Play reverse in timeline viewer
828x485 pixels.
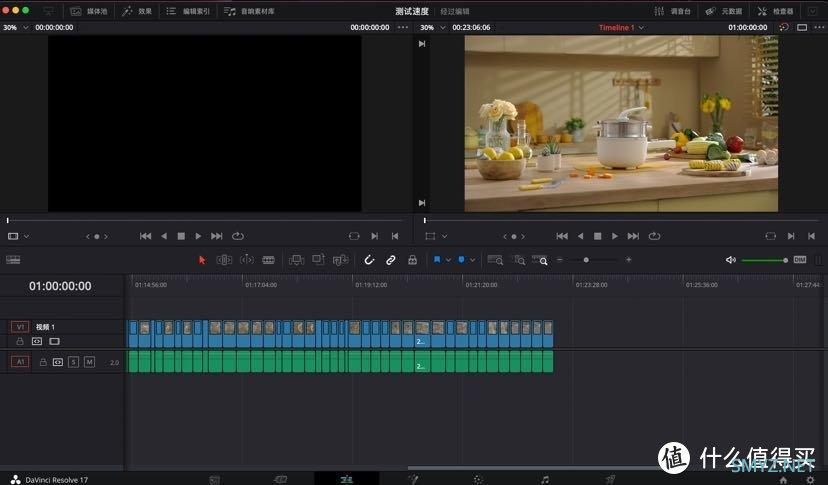click(x=580, y=236)
